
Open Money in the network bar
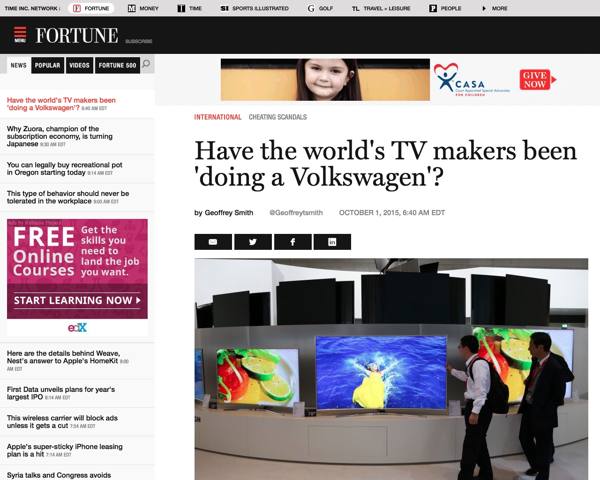pyautogui.click(x=143, y=8)
